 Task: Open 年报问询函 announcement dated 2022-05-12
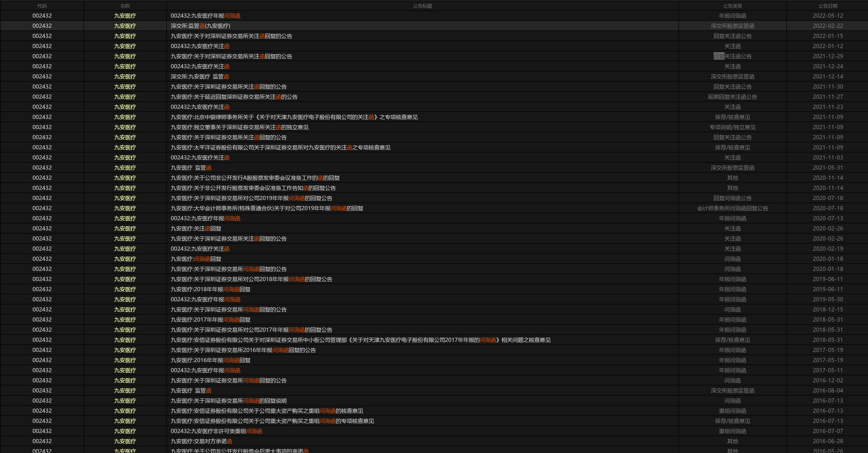pyautogui.click(x=205, y=16)
